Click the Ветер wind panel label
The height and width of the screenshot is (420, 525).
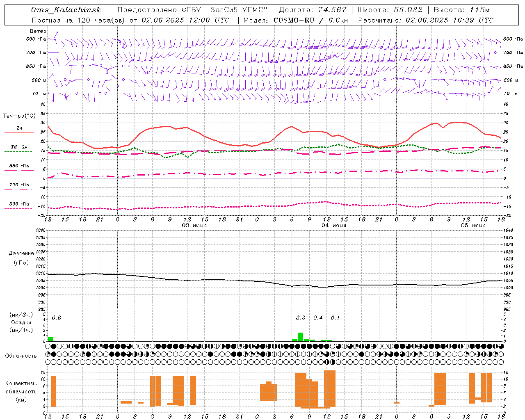(38, 31)
